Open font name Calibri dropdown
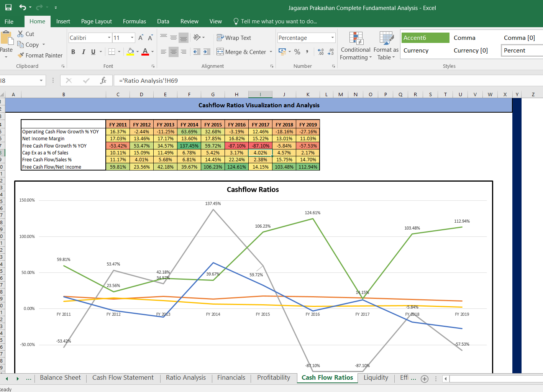 pos(109,38)
